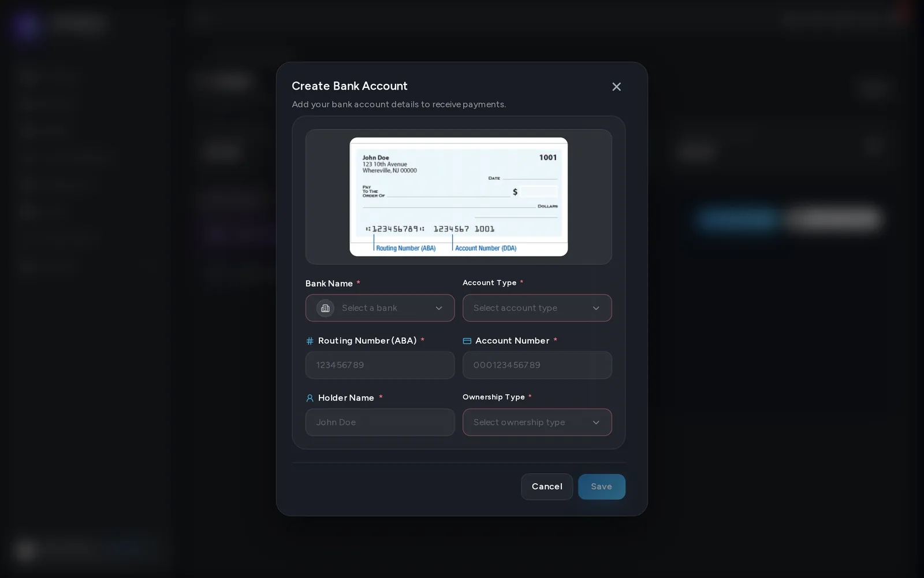Click the Account Number card icon

pyautogui.click(x=467, y=341)
